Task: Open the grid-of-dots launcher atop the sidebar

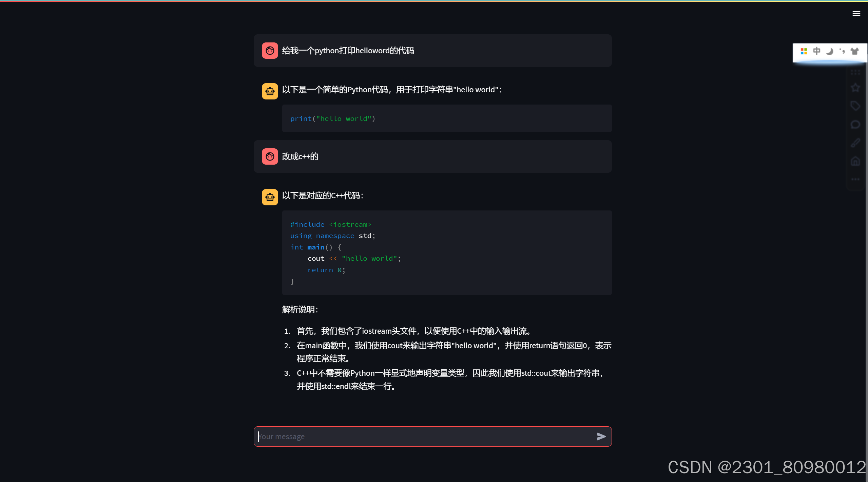Action: [x=855, y=72]
